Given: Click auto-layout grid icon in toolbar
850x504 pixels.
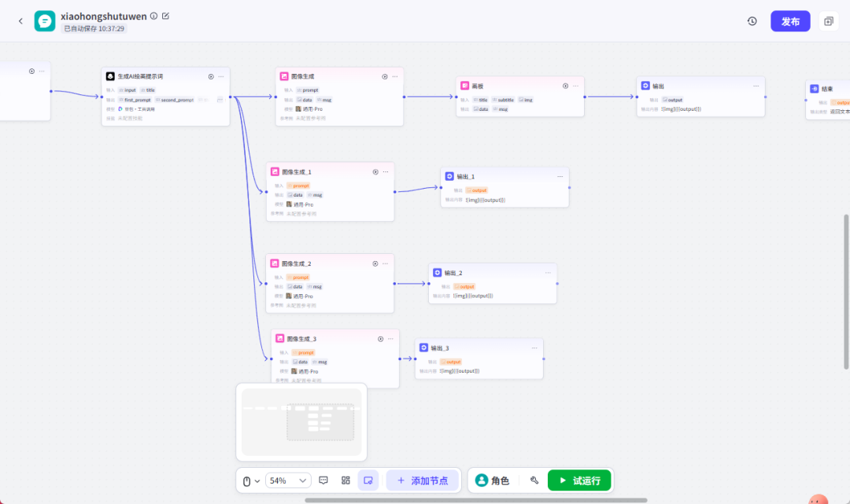Looking at the screenshot, I should tap(346, 480).
